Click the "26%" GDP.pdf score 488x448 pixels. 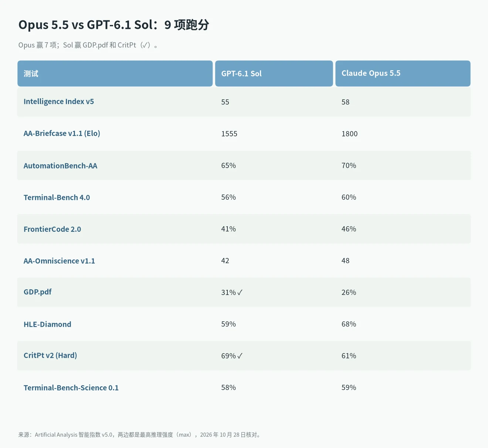click(349, 292)
